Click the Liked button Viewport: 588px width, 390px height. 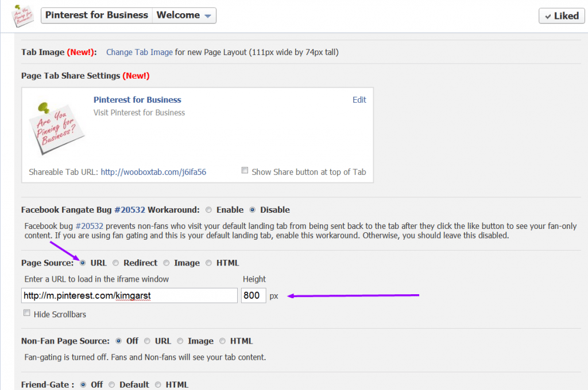(x=562, y=15)
